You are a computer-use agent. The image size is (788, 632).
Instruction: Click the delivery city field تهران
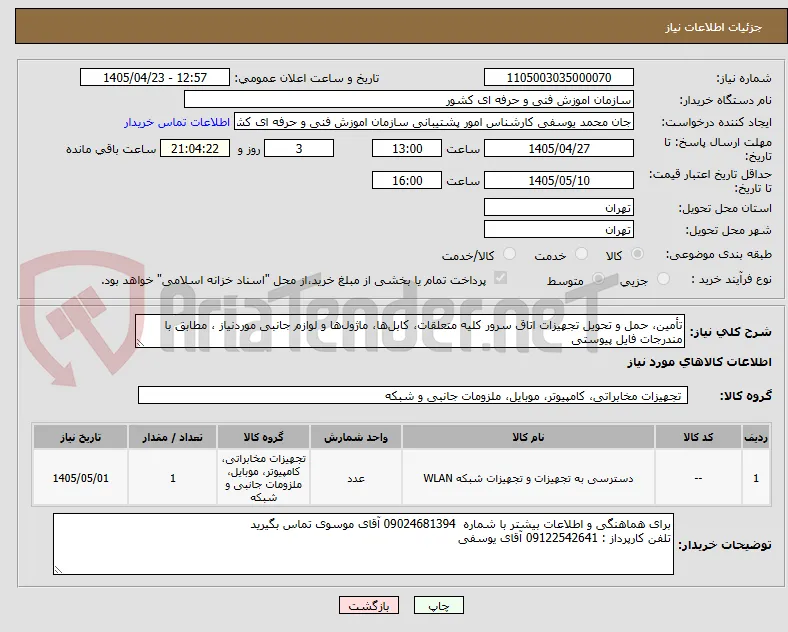pos(559,229)
